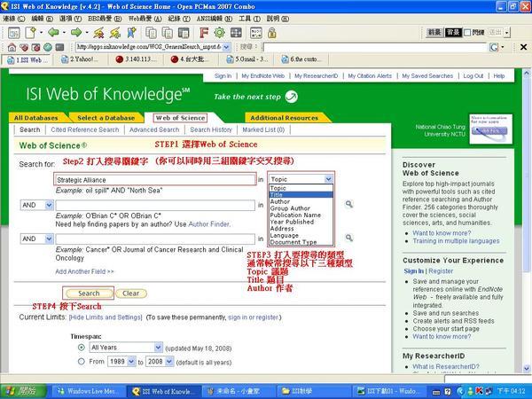
Task: Switch to the Additional Resources tab
Action: (285, 118)
